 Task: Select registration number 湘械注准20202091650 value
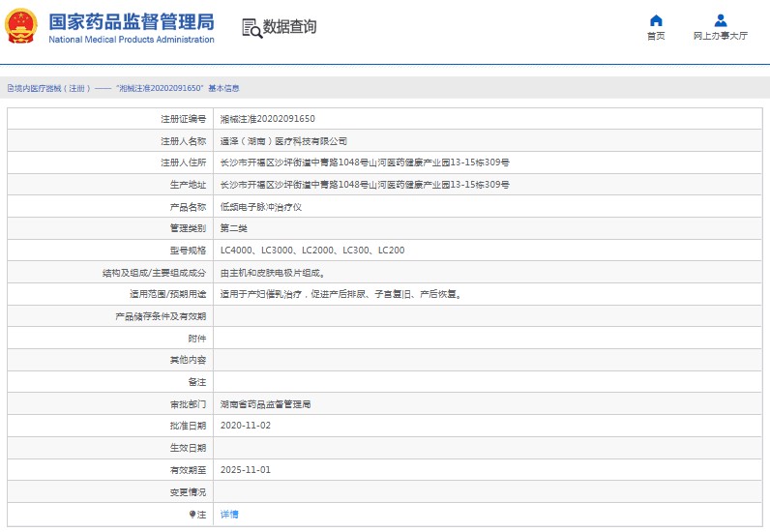268,119
